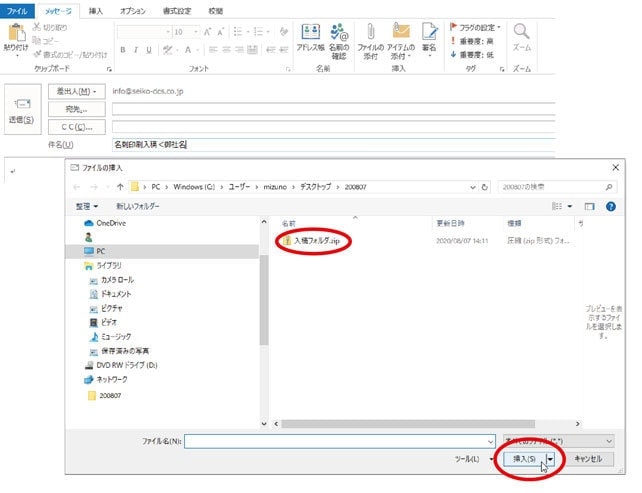Click the Attach Item (アイテムの添付) icon
642x493 pixels.
pyautogui.click(x=400, y=35)
